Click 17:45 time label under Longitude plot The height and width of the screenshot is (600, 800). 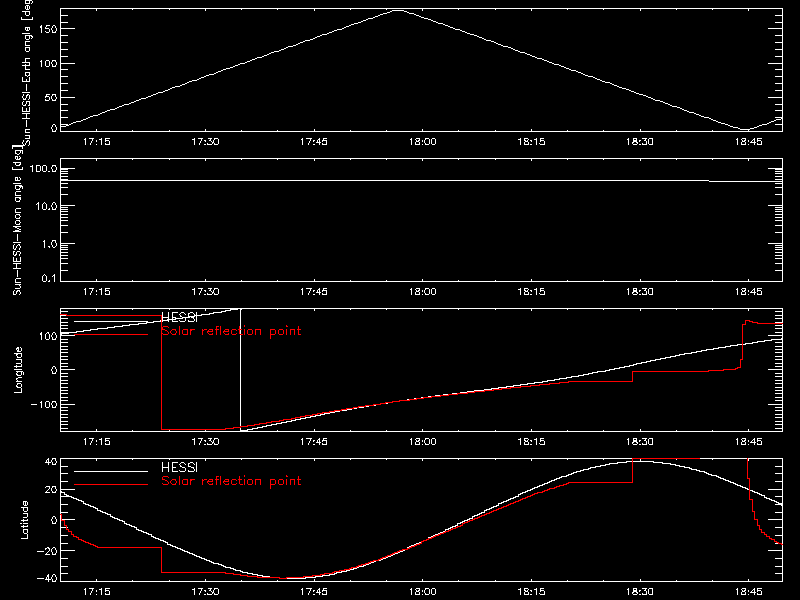tap(314, 441)
